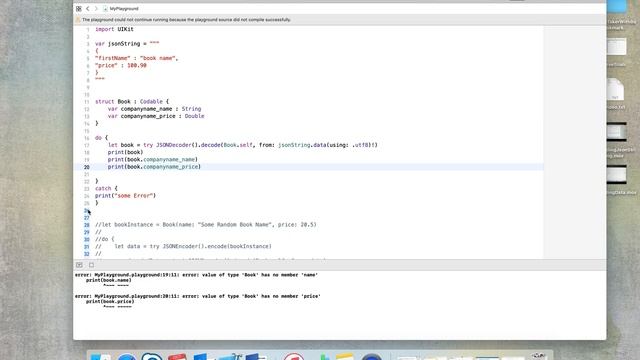Click the yellow warning triangle icon

pyautogui.click(x=78, y=20)
